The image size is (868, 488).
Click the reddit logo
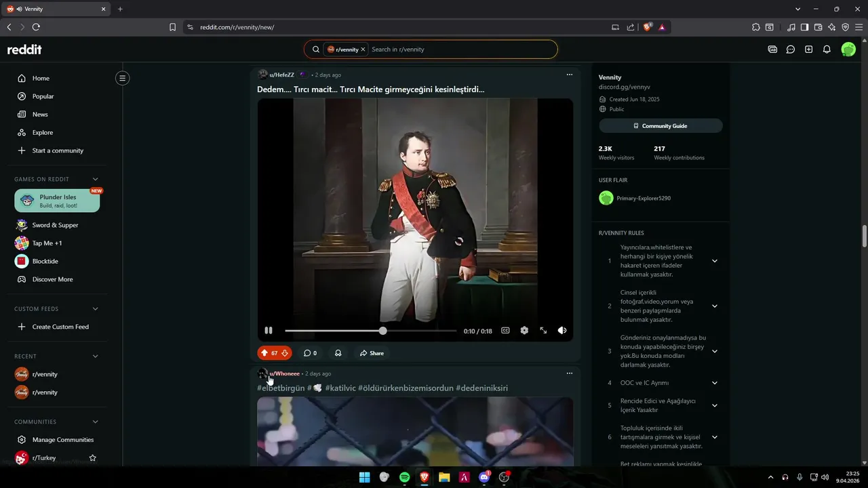(24, 49)
